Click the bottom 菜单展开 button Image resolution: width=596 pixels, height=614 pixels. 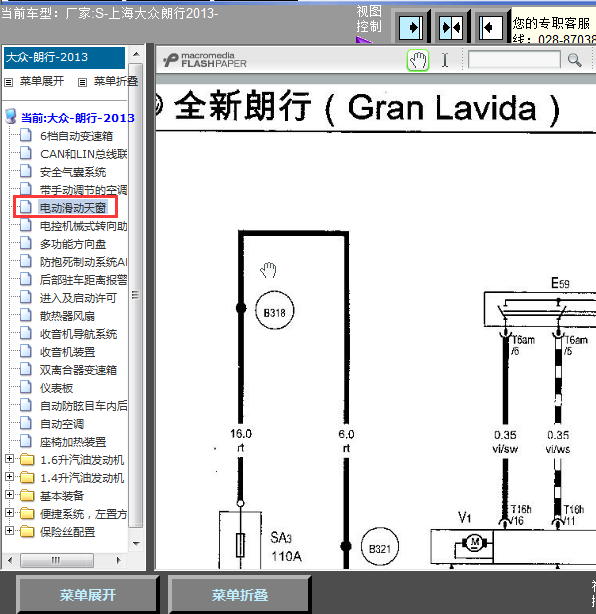click(88, 595)
